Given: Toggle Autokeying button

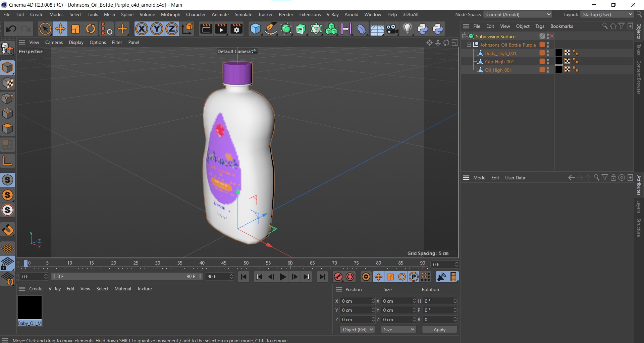Looking at the screenshot, I should pos(350,277).
